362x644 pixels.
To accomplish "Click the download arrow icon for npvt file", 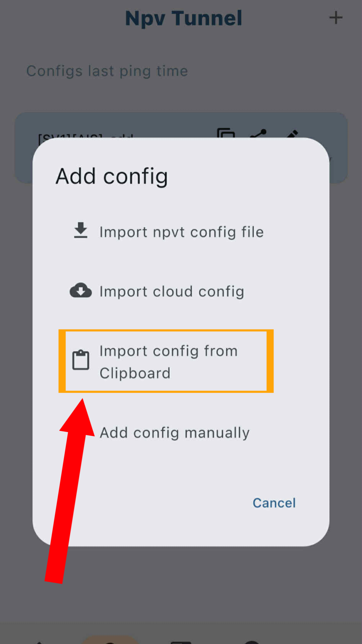I will click(x=81, y=230).
